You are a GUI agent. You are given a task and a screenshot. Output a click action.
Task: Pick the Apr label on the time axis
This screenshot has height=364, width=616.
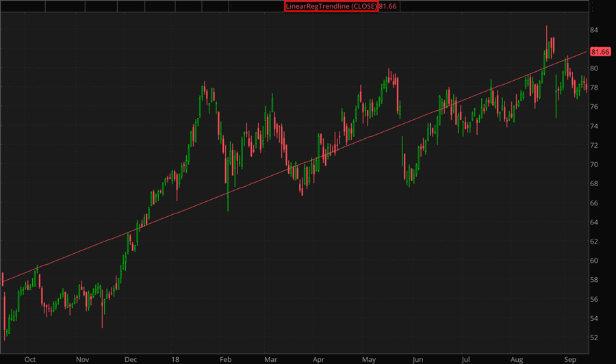318,358
